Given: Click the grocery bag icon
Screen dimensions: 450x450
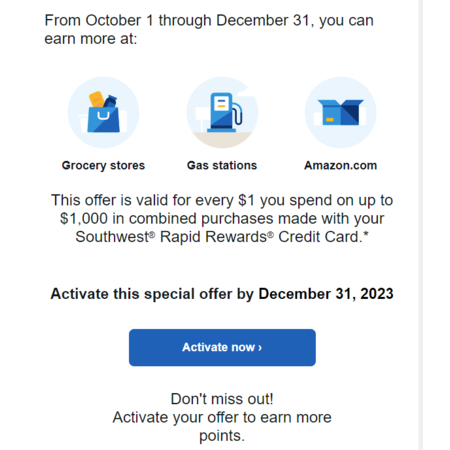Looking at the screenshot, I should [103, 112].
